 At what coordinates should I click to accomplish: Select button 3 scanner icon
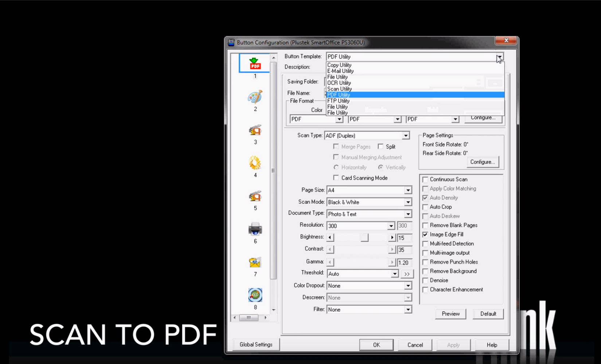[255, 130]
